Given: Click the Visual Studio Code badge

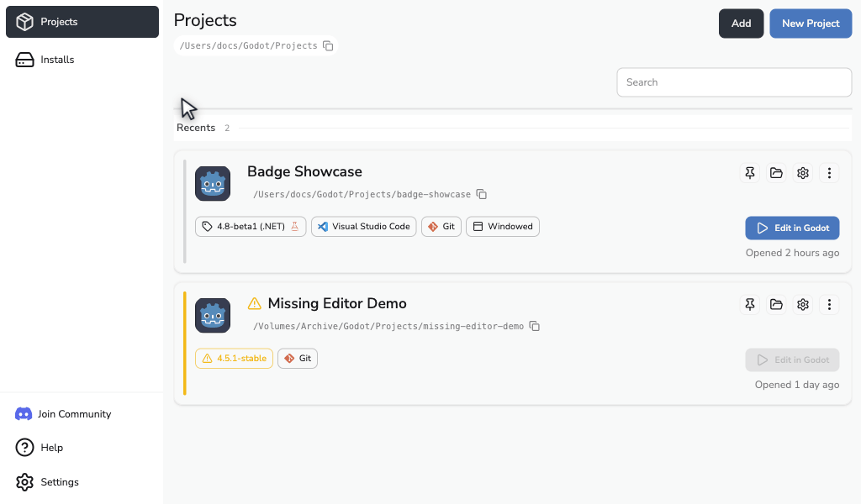Looking at the screenshot, I should pos(363,227).
